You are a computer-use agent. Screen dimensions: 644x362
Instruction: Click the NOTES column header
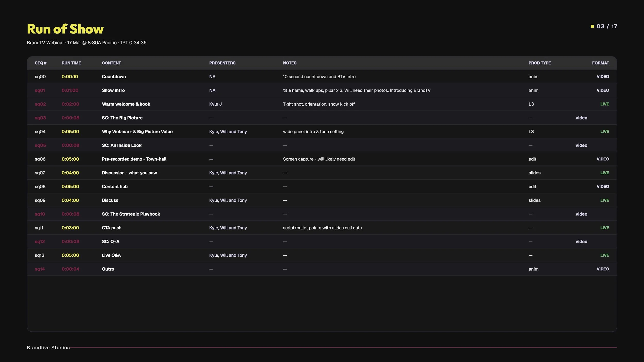point(290,63)
